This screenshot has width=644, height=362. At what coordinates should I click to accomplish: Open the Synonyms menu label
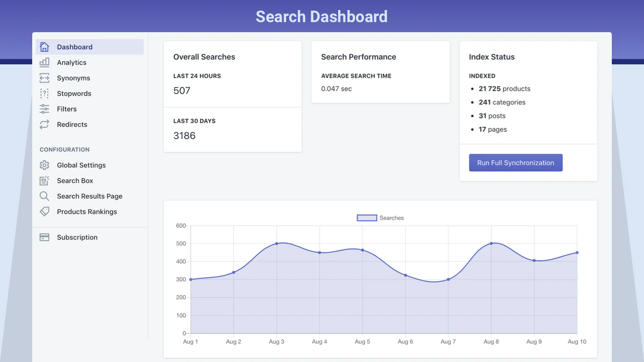click(x=73, y=78)
